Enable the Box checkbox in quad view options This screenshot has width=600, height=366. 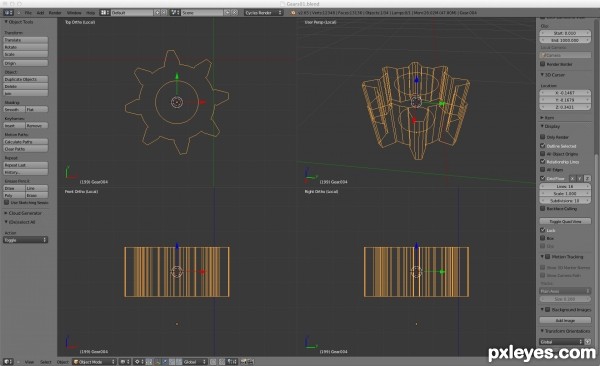[x=543, y=238]
